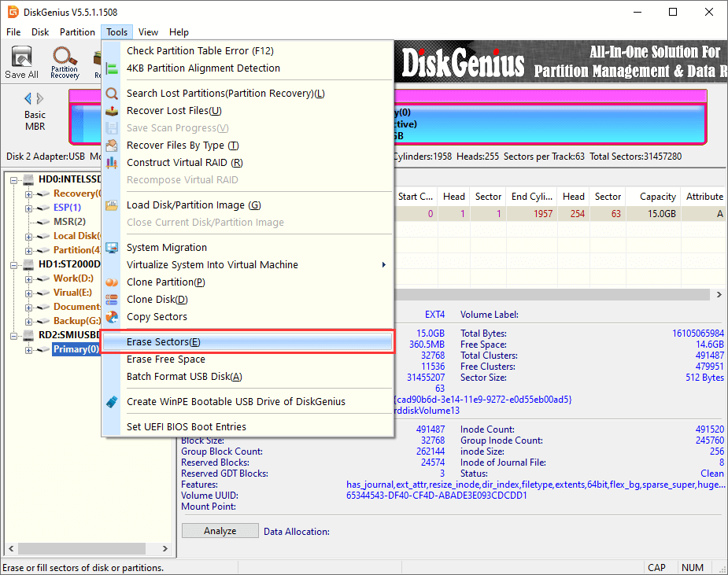Open the File menu
This screenshot has height=575, width=728.
click(13, 32)
